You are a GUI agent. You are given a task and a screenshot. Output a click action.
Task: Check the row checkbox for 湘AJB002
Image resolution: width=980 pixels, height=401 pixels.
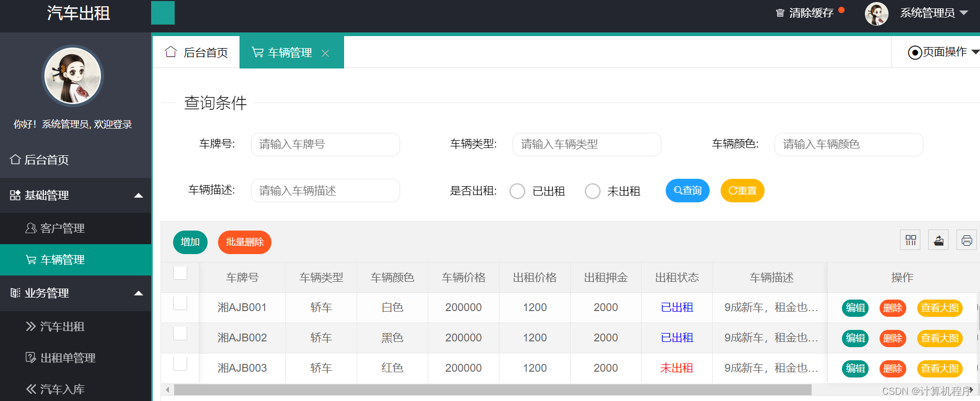180,333
